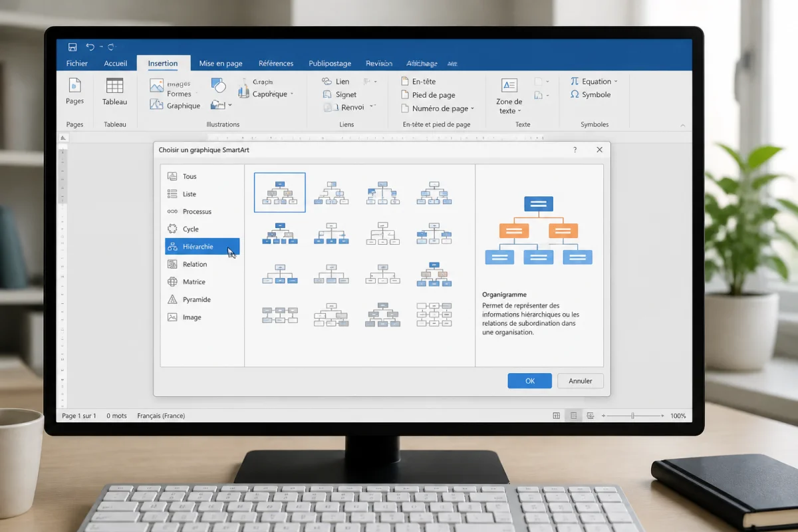
Task: Click the dialog help question mark
Action: point(575,150)
